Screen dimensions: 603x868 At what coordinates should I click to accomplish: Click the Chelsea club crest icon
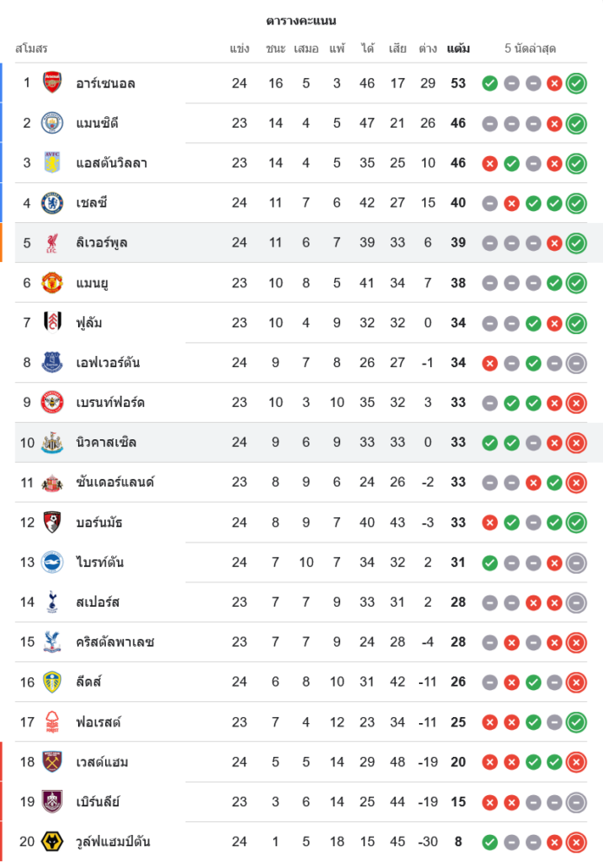point(52,203)
